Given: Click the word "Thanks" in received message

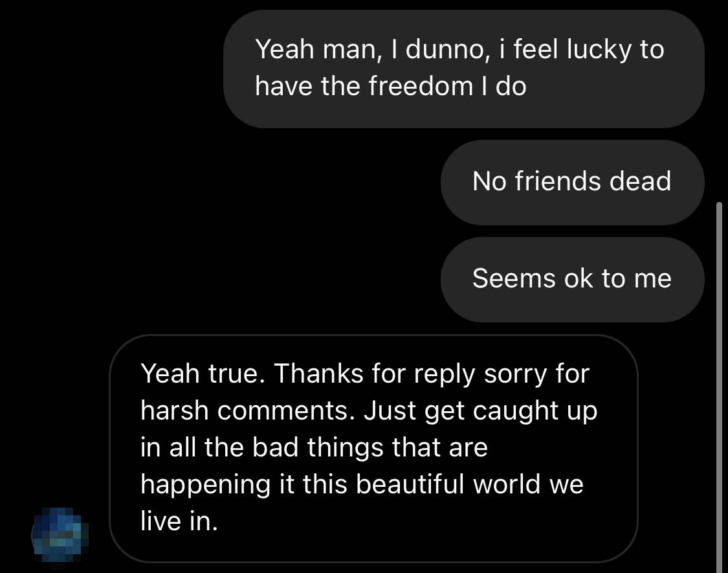Looking at the screenshot, I should [318, 374].
